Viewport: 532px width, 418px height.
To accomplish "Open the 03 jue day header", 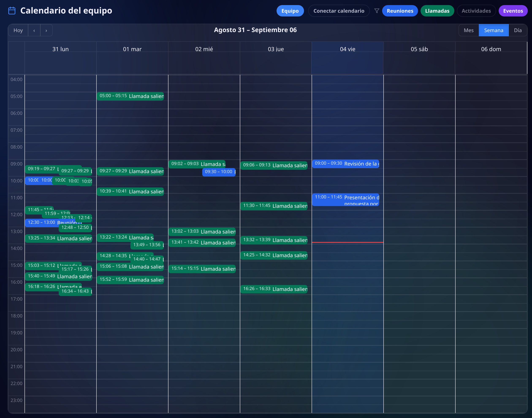I will (276, 49).
